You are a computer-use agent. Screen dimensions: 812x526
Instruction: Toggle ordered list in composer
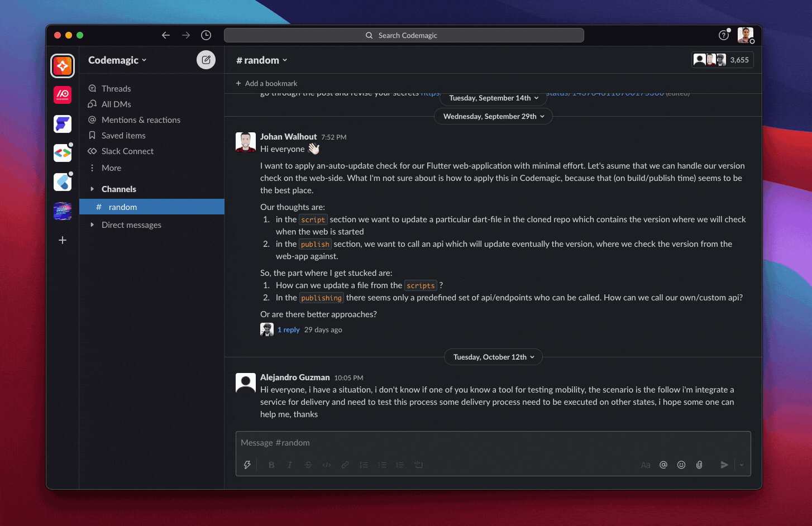[364, 465]
